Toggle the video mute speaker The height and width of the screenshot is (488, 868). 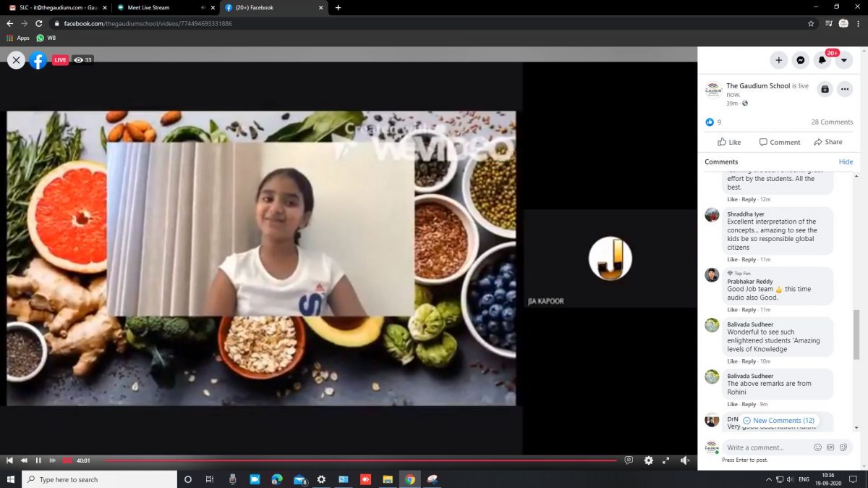684,460
